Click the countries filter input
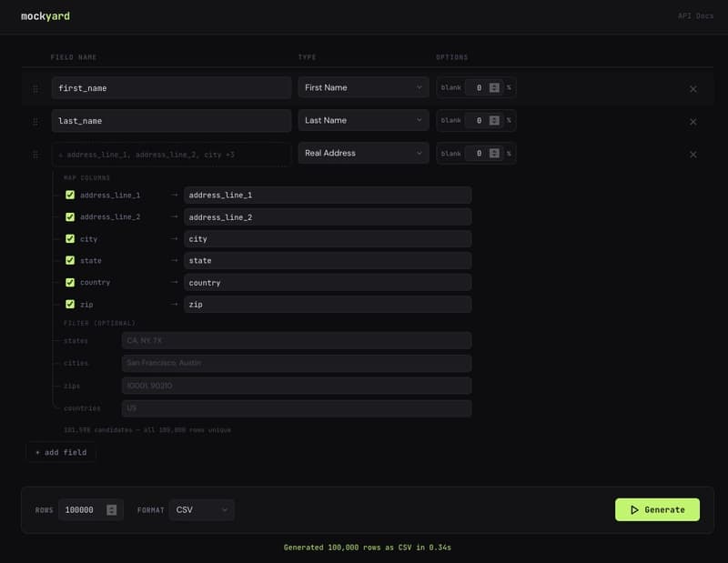Screen dimensions: 728x563 (x=297, y=408)
